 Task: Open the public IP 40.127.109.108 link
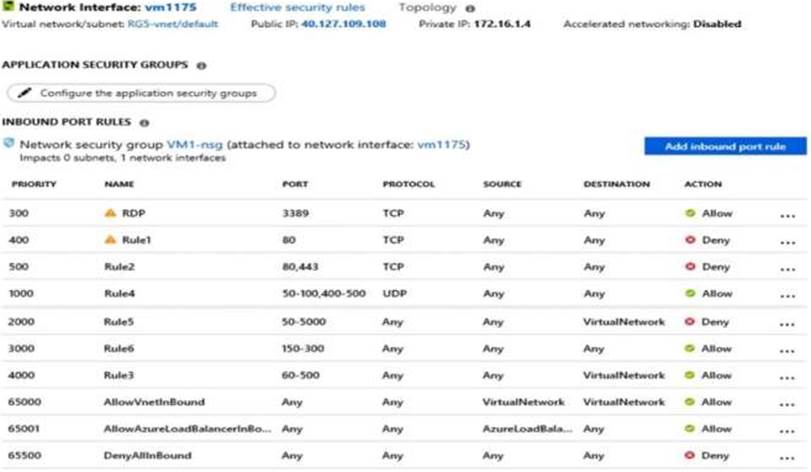344,23
